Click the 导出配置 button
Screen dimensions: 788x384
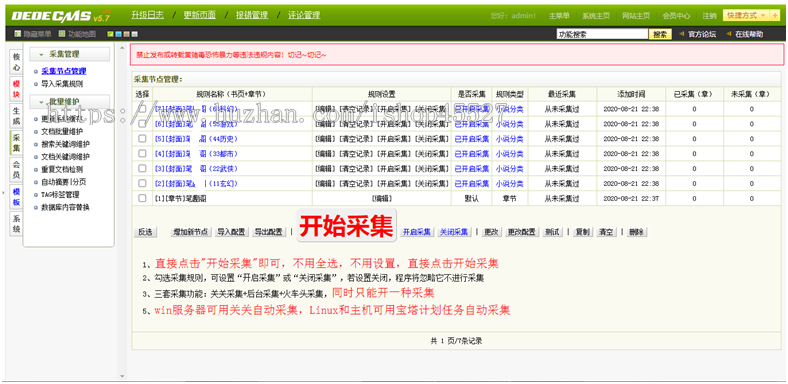[x=268, y=232]
